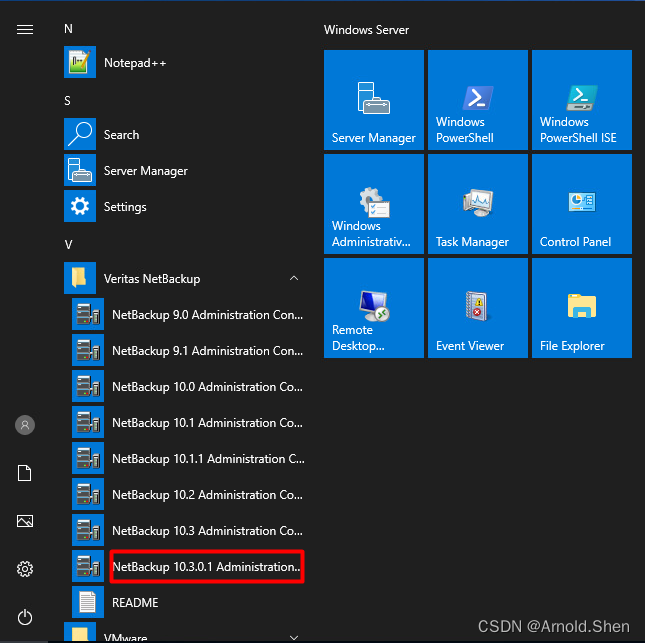Open the Windows Administrative Tools tile
The height and width of the screenshot is (643, 645).
[374, 204]
